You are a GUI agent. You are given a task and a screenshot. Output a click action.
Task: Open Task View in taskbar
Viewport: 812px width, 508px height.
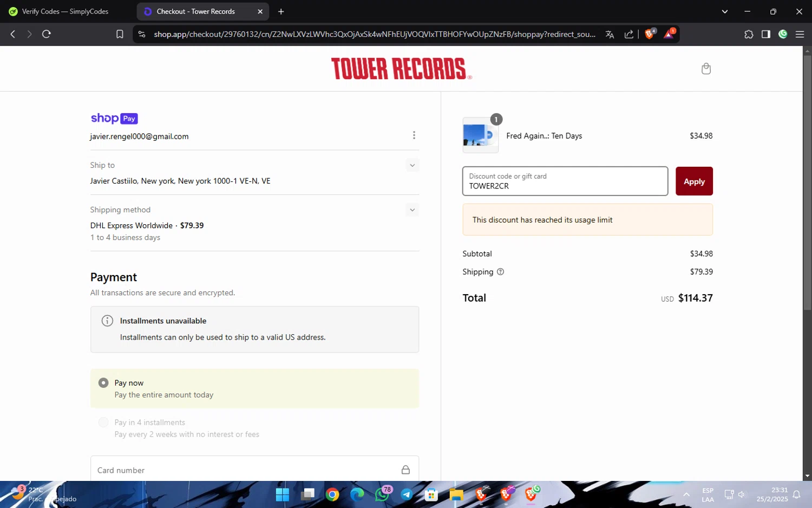[x=307, y=494]
